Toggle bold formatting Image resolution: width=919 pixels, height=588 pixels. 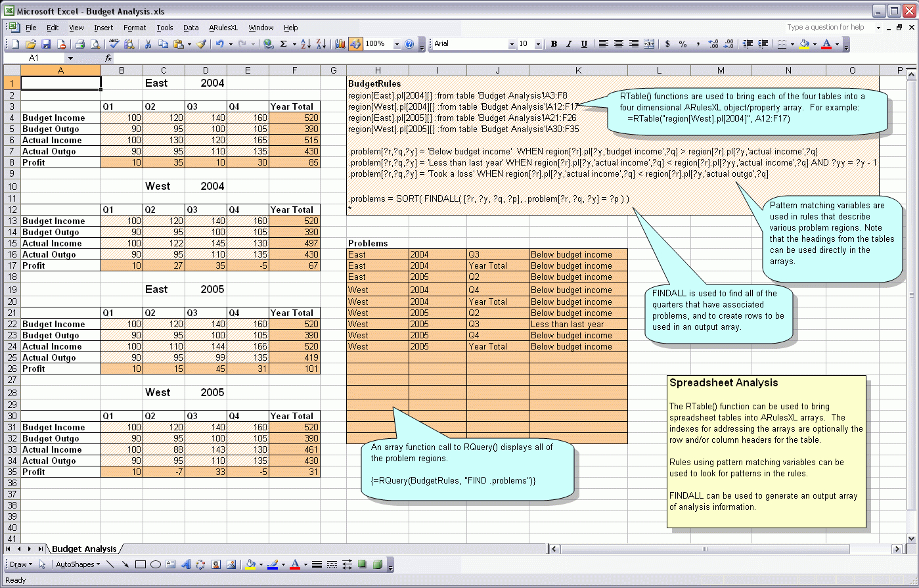coord(554,45)
